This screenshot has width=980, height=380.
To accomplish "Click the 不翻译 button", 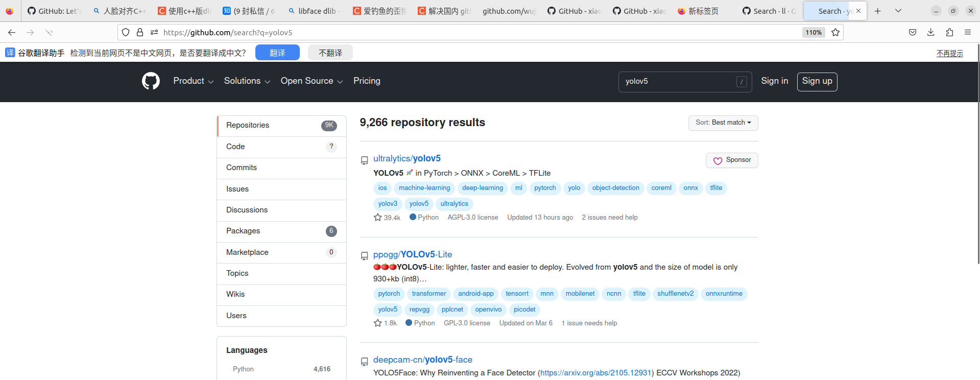I will point(330,53).
